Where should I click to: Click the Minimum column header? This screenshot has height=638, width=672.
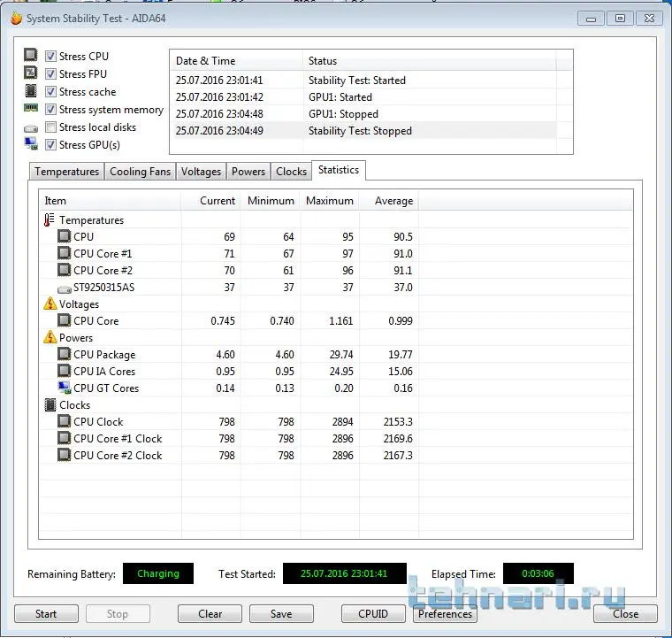[x=271, y=201]
